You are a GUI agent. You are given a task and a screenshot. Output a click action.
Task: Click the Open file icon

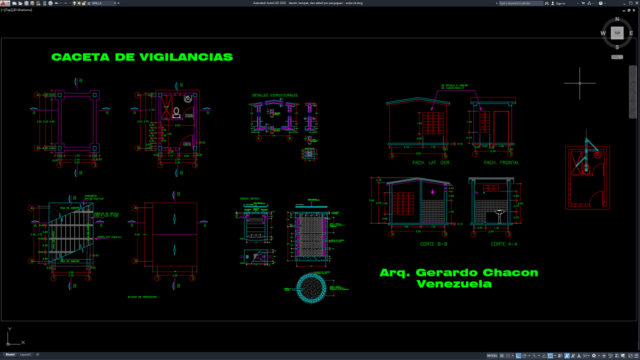pyautogui.click(x=20, y=3)
